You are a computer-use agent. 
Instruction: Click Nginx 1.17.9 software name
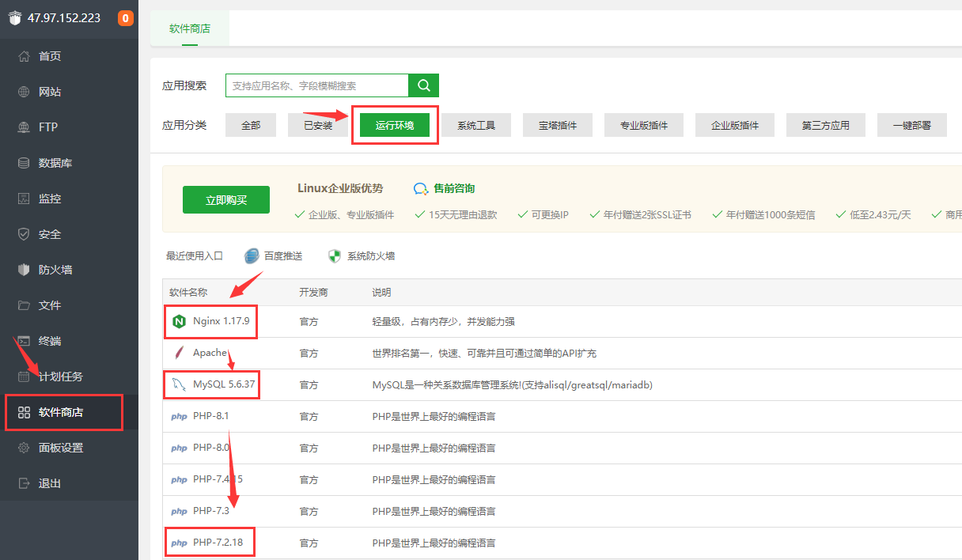pyautogui.click(x=222, y=321)
